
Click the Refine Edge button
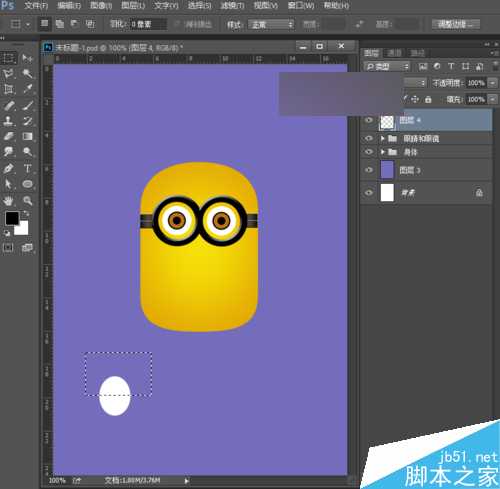tap(456, 24)
